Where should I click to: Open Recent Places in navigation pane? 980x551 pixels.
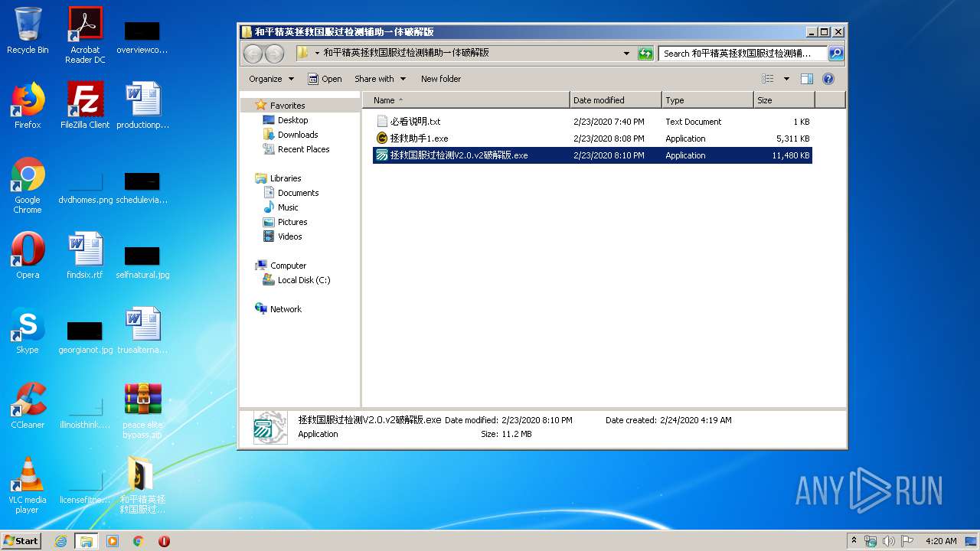303,149
